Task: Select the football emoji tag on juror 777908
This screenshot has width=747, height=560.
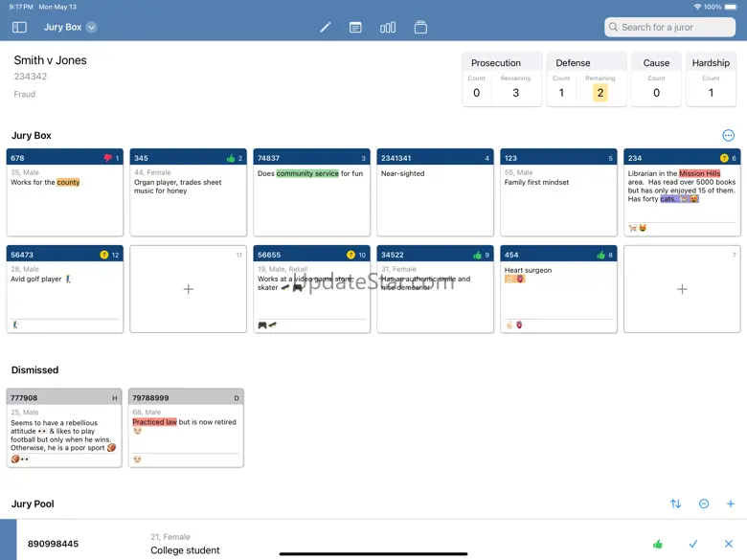Action: point(15,459)
